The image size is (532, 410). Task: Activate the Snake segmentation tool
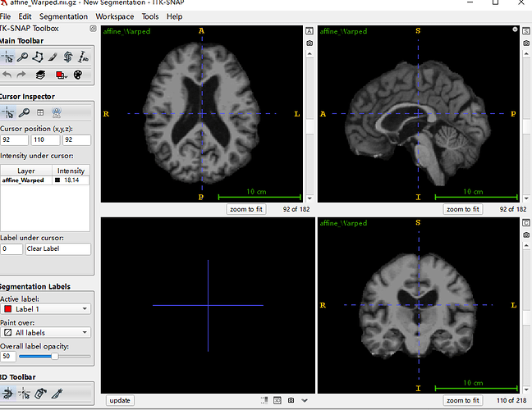pos(67,57)
